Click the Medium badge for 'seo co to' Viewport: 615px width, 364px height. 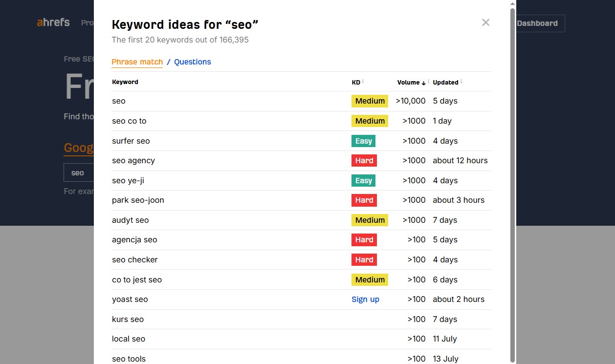370,121
